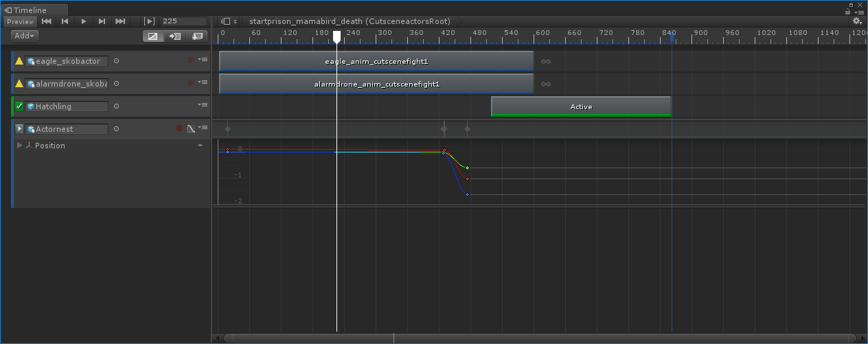Open Actornest track options menu
The image size is (868, 344).
(x=203, y=128)
